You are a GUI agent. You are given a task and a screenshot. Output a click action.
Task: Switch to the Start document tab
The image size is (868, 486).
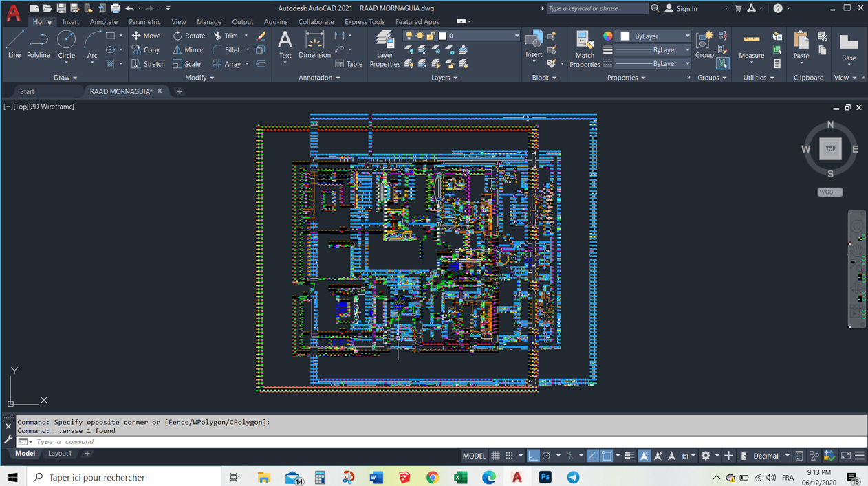(27, 91)
